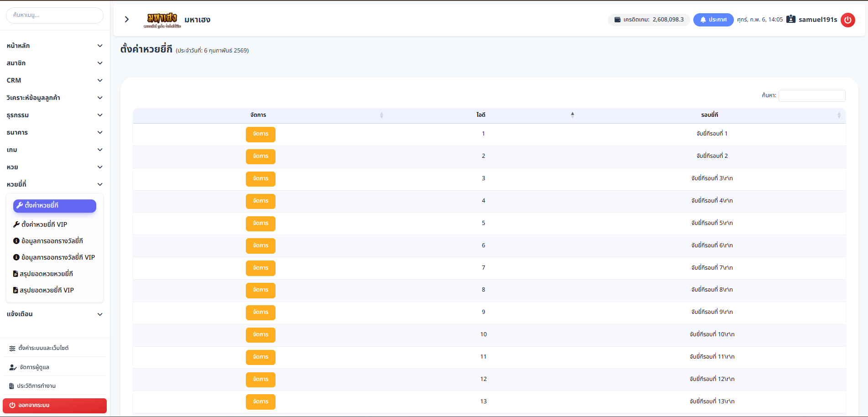Click the red logout button

pyautogui.click(x=55, y=405)
